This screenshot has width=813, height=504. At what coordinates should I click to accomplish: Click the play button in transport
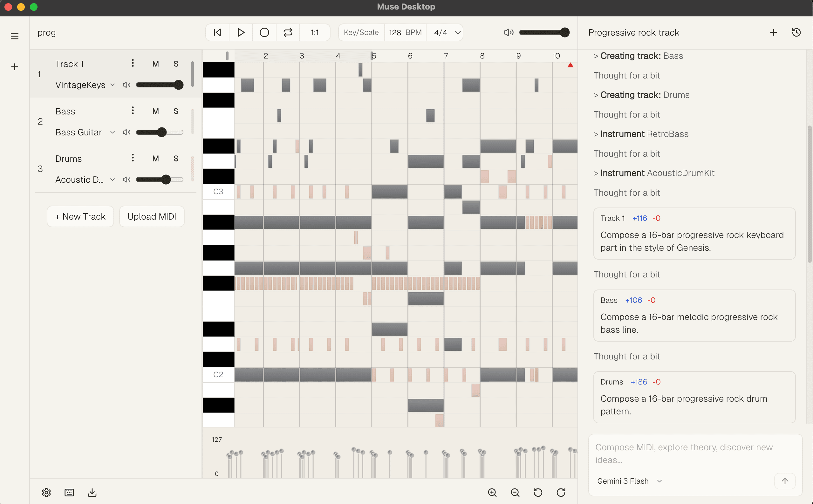(x=241, y=32)
